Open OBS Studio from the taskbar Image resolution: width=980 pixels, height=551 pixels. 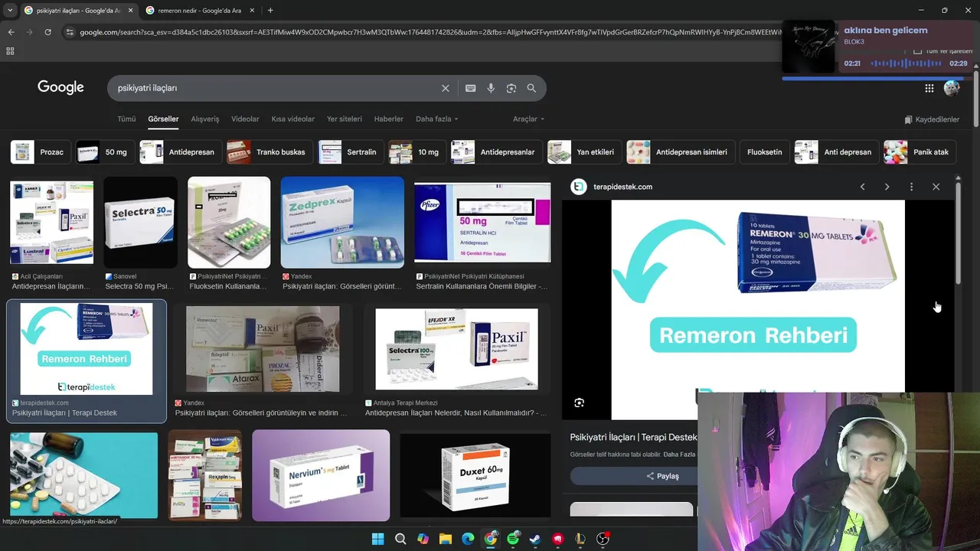coord(603,539)
